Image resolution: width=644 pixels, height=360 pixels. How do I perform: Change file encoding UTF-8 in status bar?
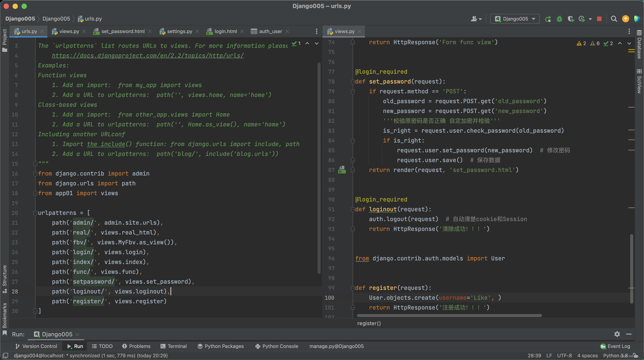click(x=564, y=356)
